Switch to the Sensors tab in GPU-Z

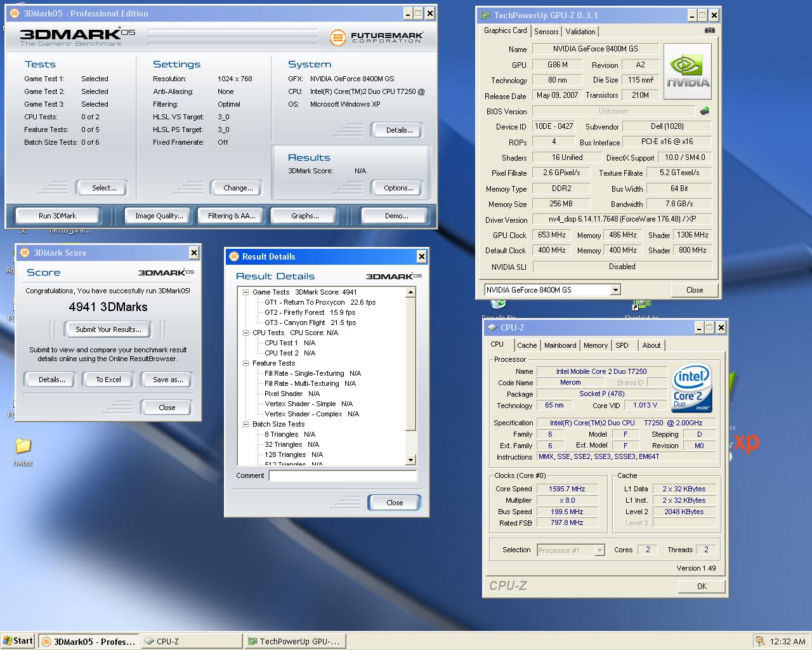[546, 31]
